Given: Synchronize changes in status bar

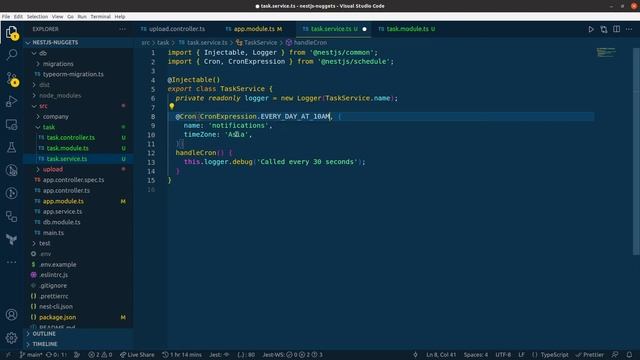Looking at the screenshot, I should click(x=56, y=355).
